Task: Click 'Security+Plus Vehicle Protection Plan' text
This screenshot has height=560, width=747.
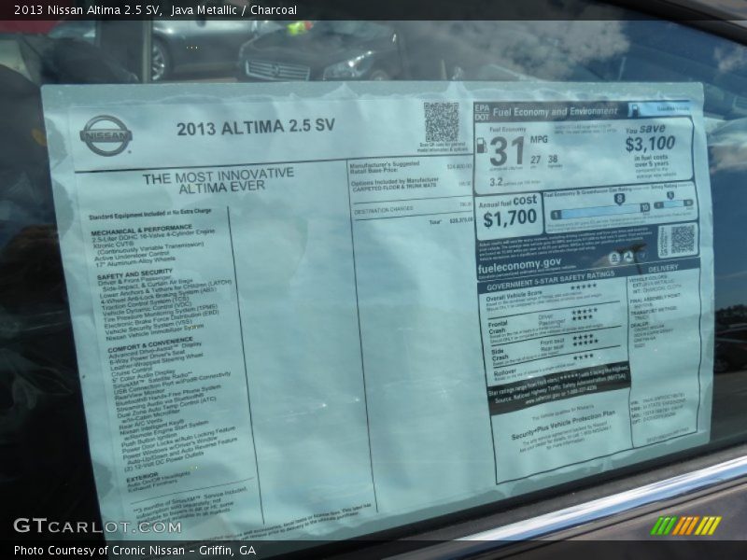Action: [563, 425]
